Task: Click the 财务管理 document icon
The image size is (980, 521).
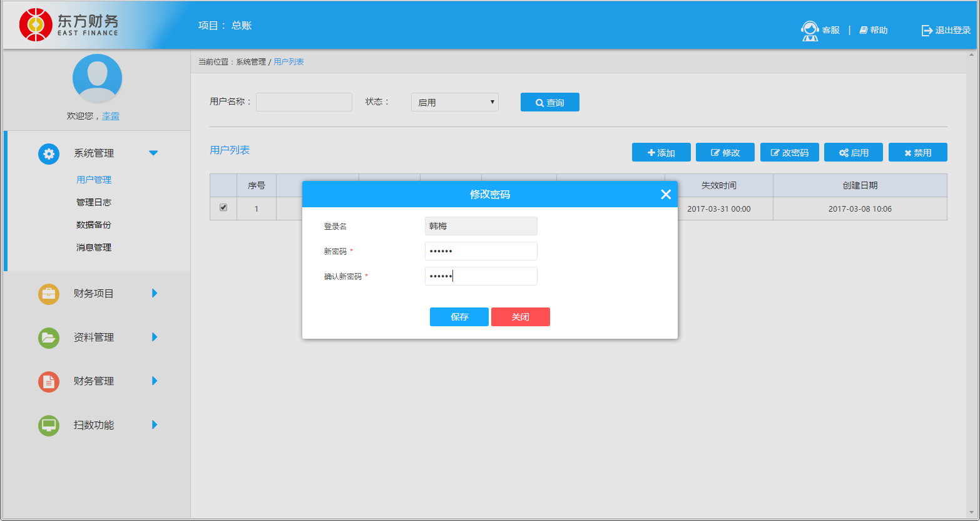Action: (49, 381)
